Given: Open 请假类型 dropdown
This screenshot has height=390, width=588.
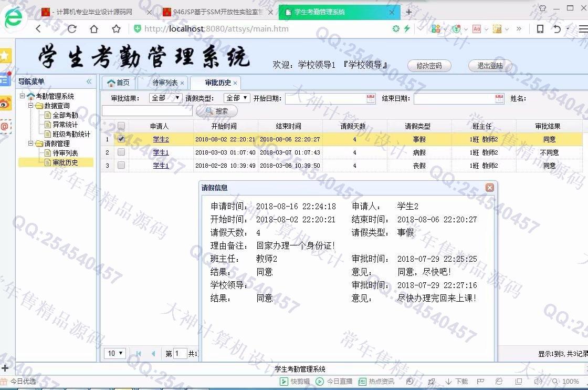Looking at the screenshot, I should click(x=237, y=98).
